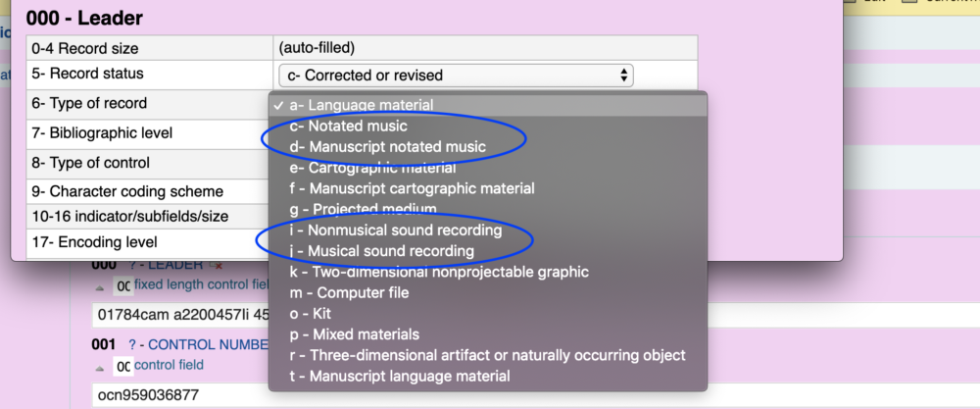Choose "p - Mixed materials" record type

(x=355, y=333)
